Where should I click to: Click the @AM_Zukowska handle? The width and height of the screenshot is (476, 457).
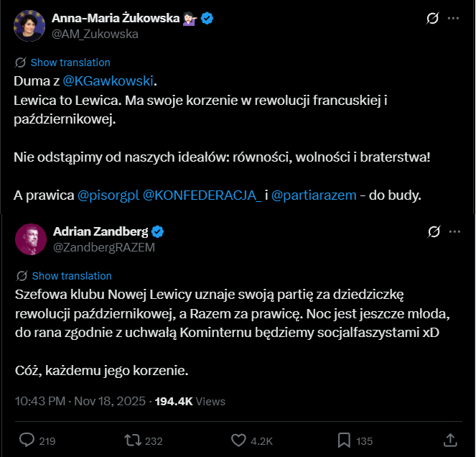[95, 34]
